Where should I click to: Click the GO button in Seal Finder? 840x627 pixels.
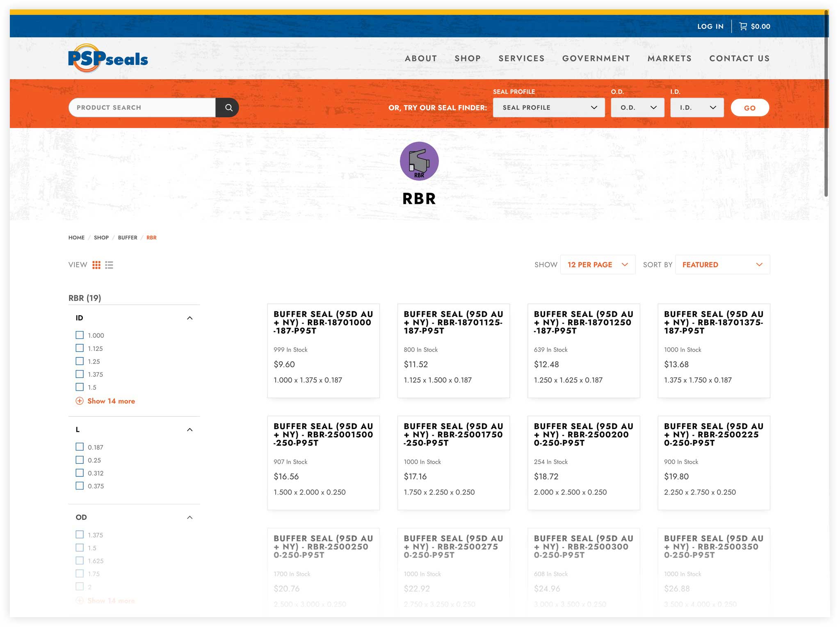click(750, 108)
